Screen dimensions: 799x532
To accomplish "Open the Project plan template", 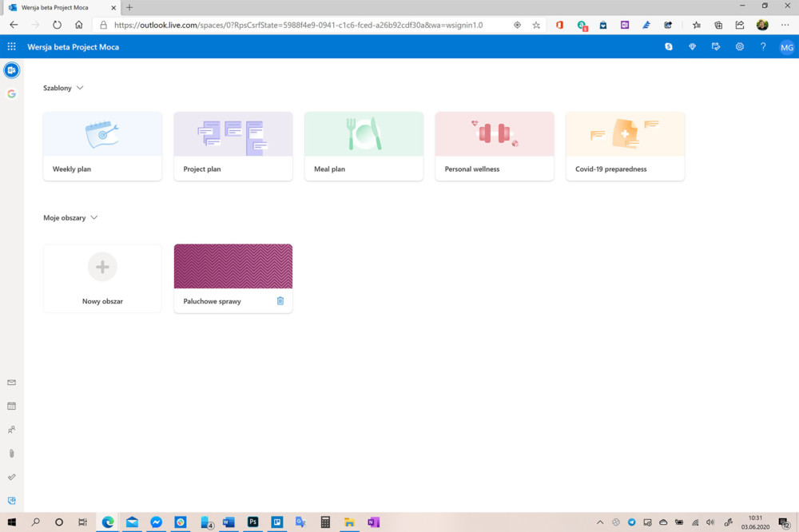I will (233, 146).
